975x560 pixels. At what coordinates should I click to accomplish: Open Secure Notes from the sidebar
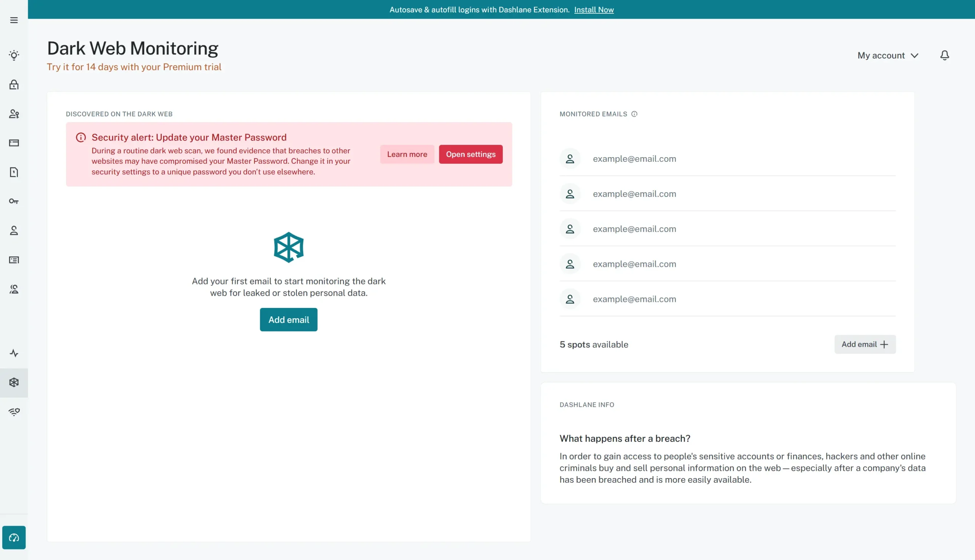(14, 172)
